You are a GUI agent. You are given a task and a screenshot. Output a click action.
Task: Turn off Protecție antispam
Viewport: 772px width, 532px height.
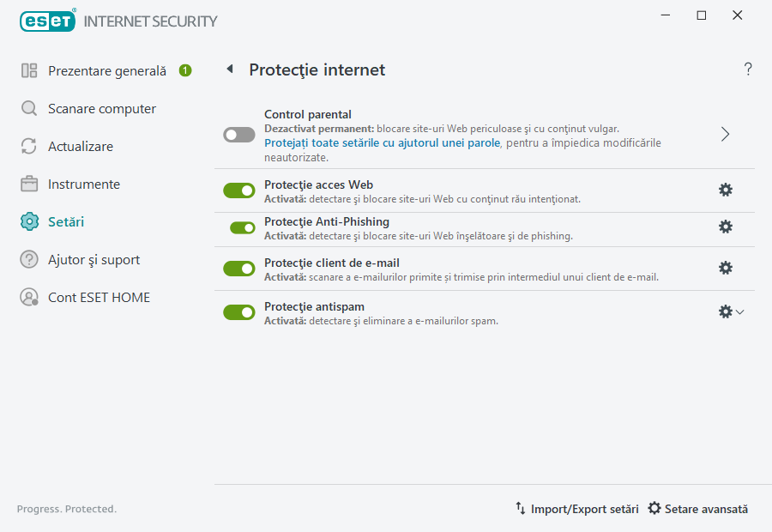pos(238,311)
